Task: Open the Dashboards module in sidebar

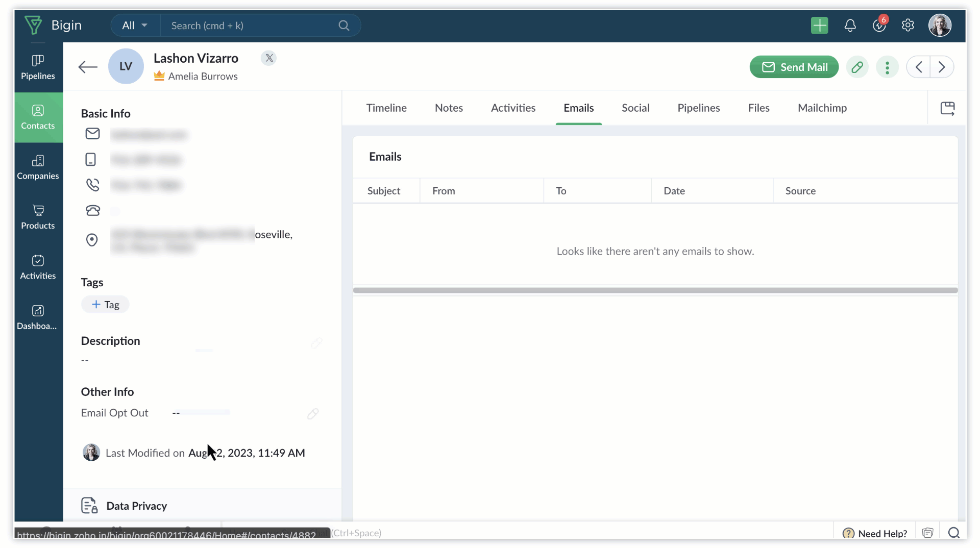Action: point(38,317)
